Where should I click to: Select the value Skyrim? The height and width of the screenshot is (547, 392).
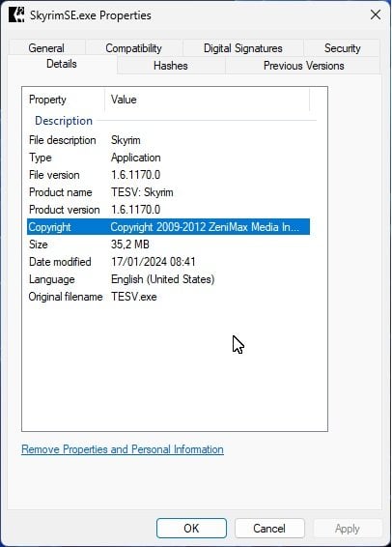click(x=126, y=140)
